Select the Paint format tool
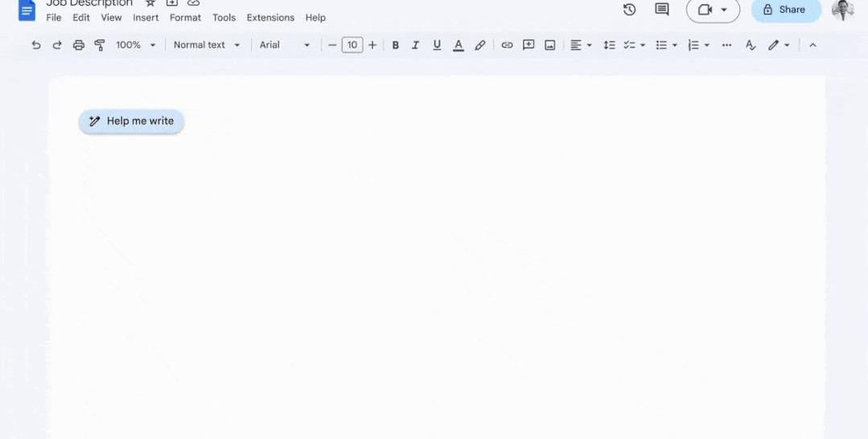This screenshot has height=439, width=868. click(x=100, y=45)
